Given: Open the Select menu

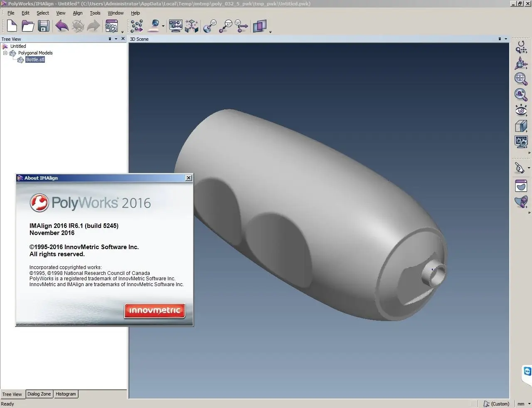Looking at the screenshot, I should pos(43,13).
